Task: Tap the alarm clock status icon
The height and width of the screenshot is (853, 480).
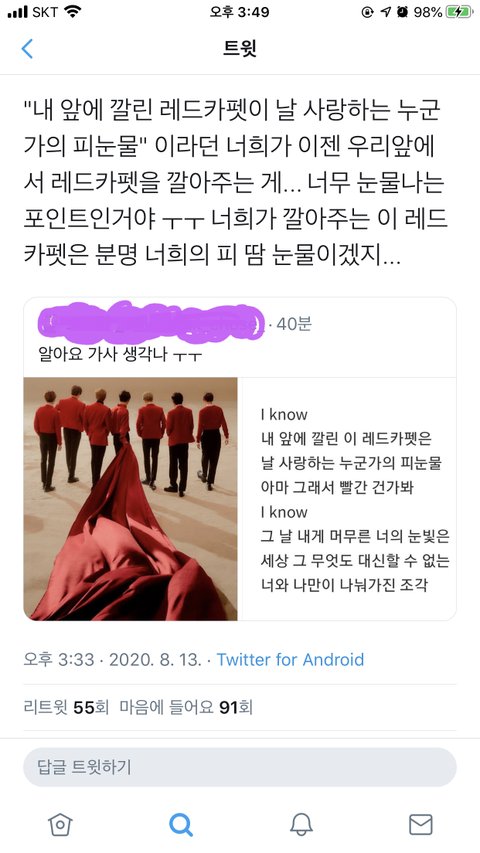Action: [402, 12]
